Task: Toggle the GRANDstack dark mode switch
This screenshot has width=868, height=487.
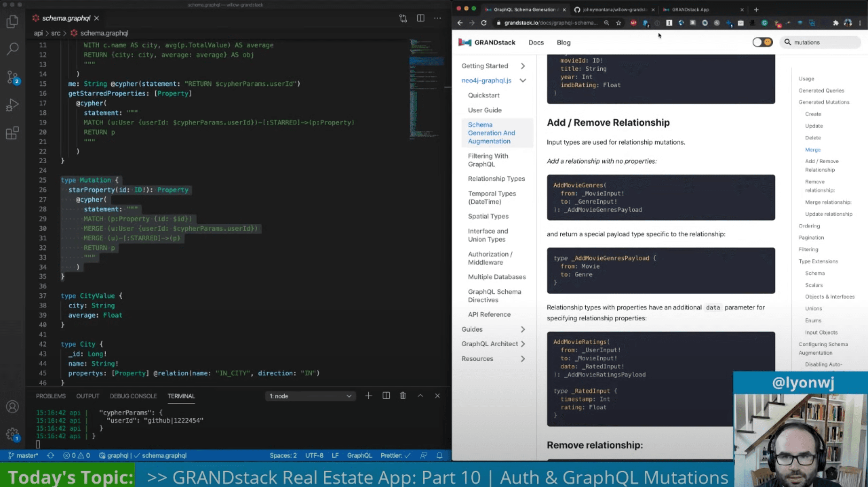Action: (763, 42)
